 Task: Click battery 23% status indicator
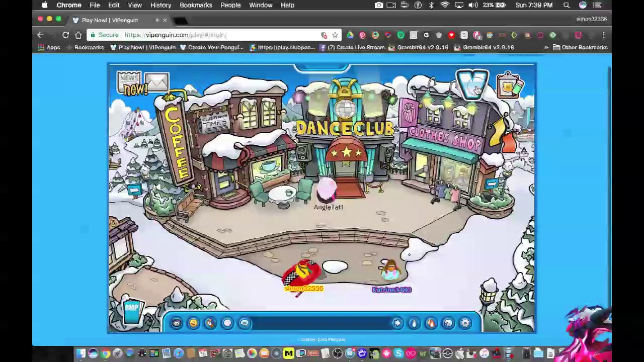point(495,5)
